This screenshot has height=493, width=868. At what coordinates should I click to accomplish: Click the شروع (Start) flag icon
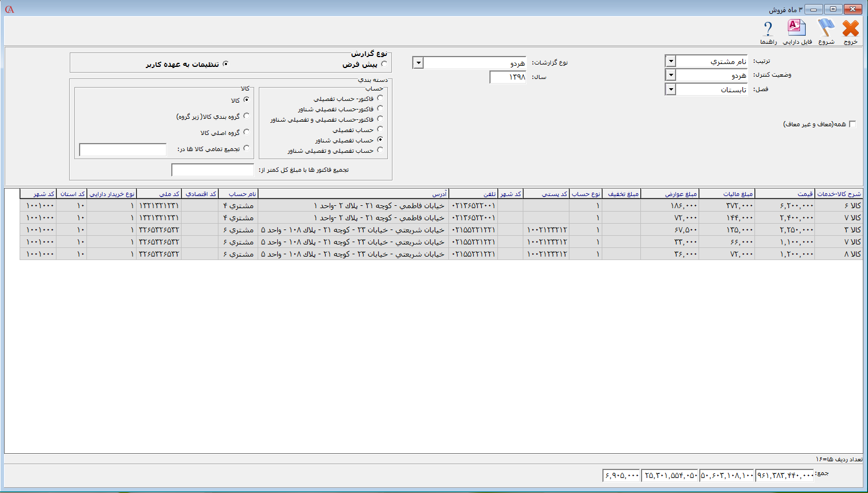tap(826, 29)
